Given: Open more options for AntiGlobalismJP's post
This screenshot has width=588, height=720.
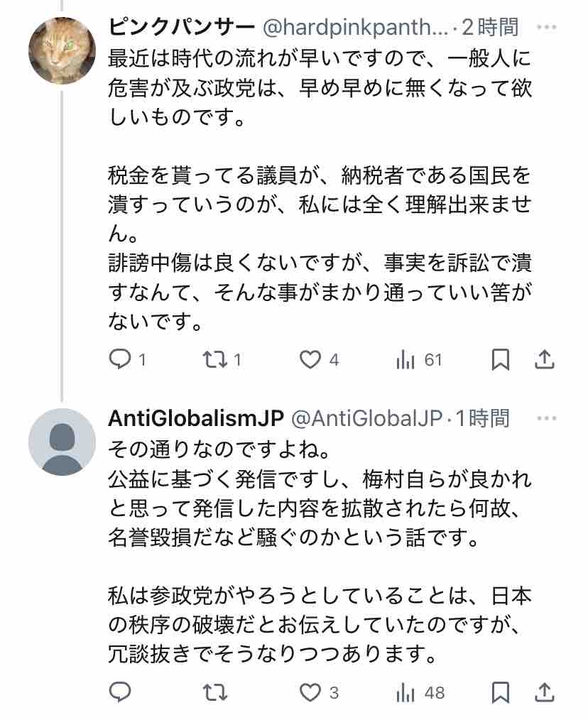Looking at the screenshot, I should point(546,418).
